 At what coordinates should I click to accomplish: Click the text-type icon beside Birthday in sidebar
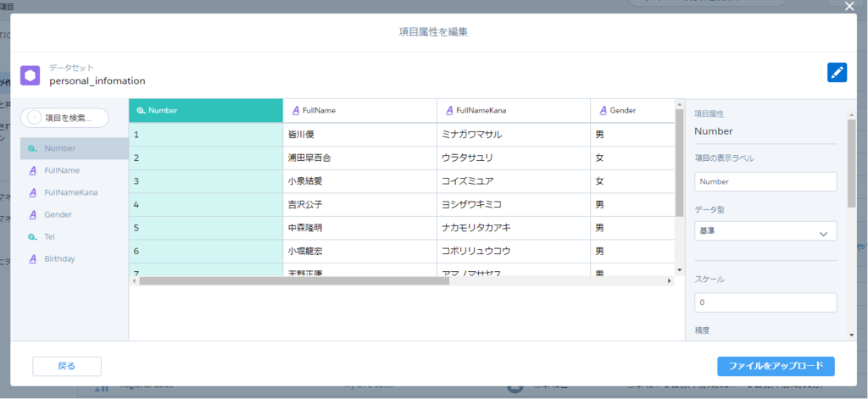pos(32,258)
